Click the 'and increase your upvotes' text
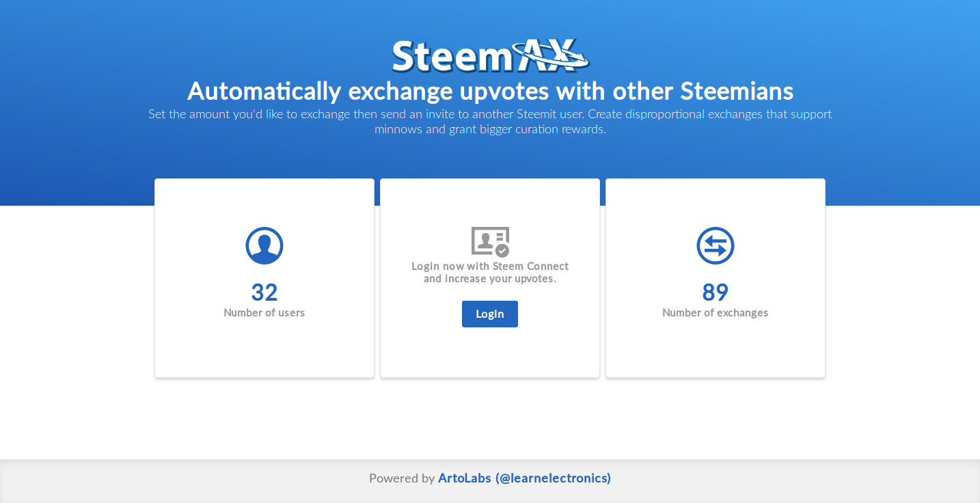 (x=490, y=278)
